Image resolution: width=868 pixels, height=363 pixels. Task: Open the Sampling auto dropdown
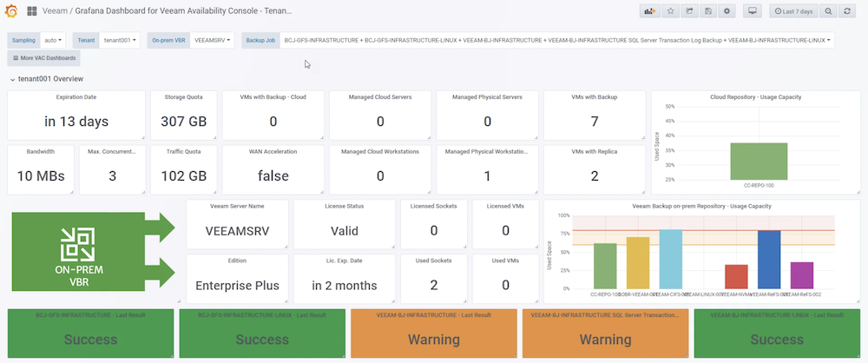pyautogui.click(x=53, y=40)
